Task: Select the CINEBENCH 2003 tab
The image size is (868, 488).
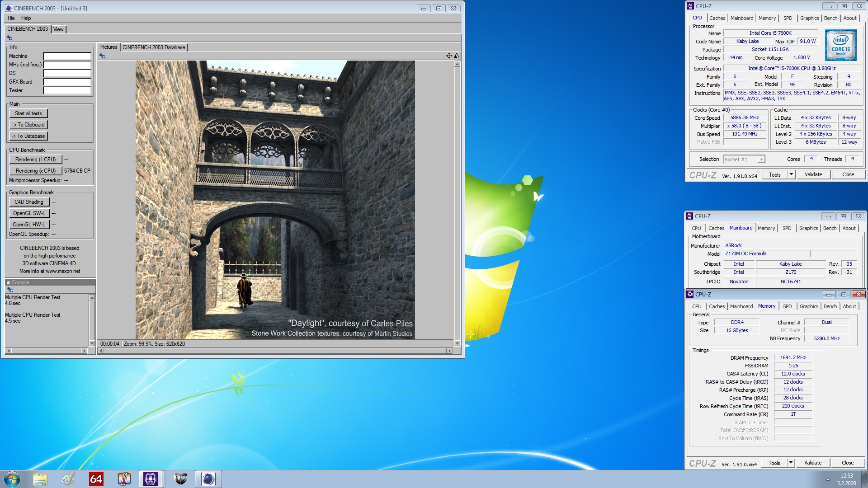Action: 28,29
